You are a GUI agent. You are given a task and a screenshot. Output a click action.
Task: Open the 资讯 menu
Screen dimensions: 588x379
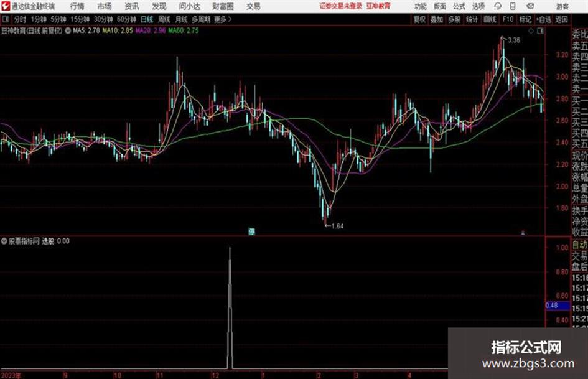coord(132,6)
